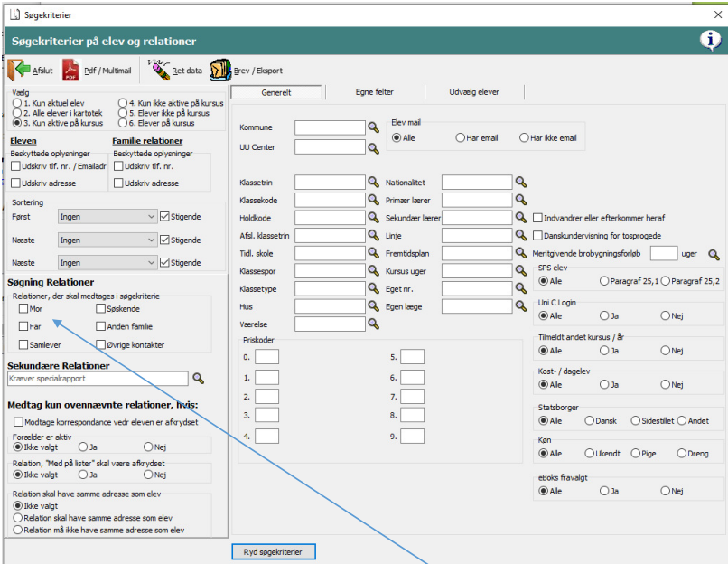Click the Afslut exit door icon
Screen dimensions: 728x564
[x=18, y=70]
